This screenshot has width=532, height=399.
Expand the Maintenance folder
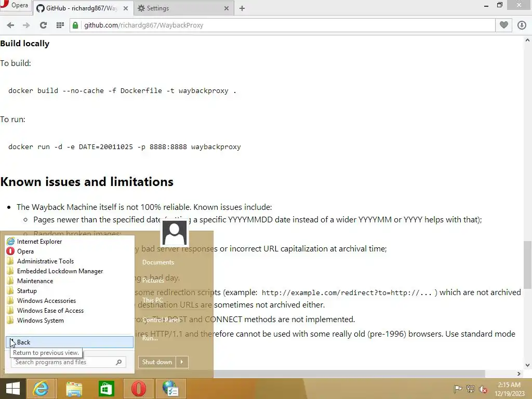[x=69, y=281]
